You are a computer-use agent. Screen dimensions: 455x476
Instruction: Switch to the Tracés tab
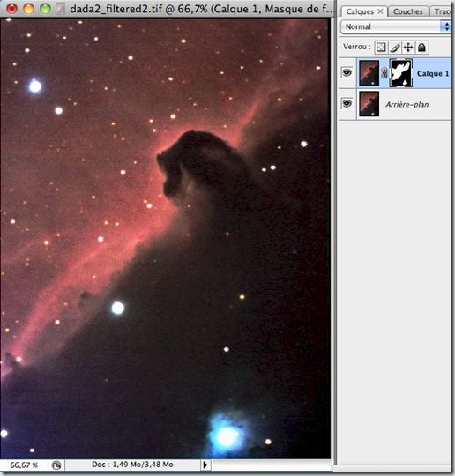point(443,11)
